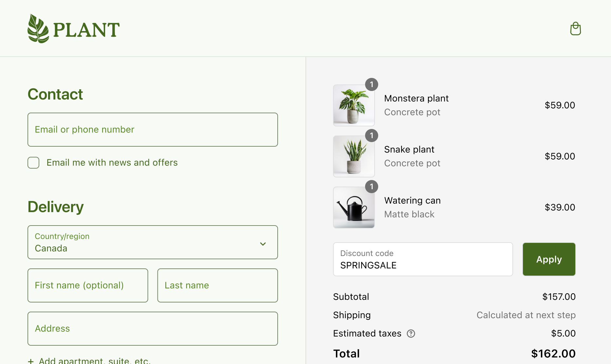
Task: Open the Watering can thumbnail
Action: pyautogui.click(x=354, y=208)
